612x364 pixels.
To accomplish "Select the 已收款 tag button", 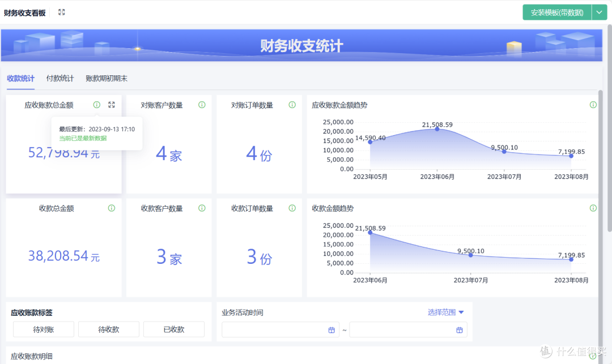I will (174, 329).
